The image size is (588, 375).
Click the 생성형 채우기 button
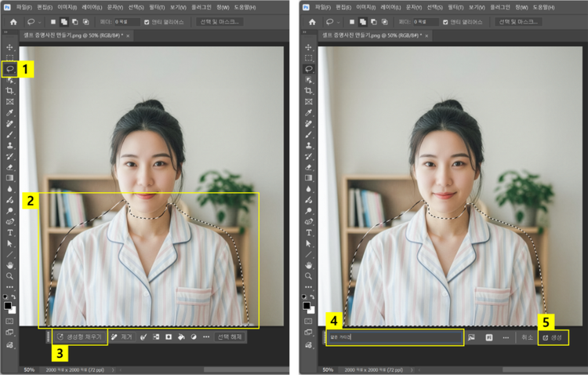80,337
